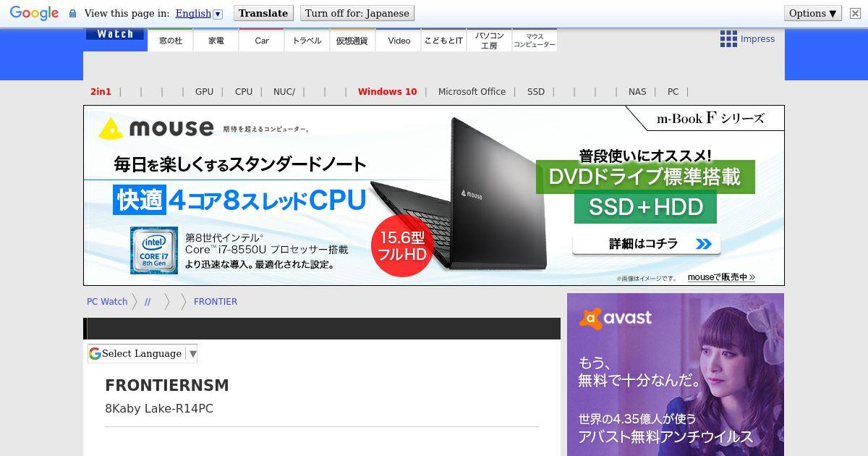The image size is (868, 456).
Task: Select the Windows 10 topic link
Action: pyautogui.click(x=387, y=92)
